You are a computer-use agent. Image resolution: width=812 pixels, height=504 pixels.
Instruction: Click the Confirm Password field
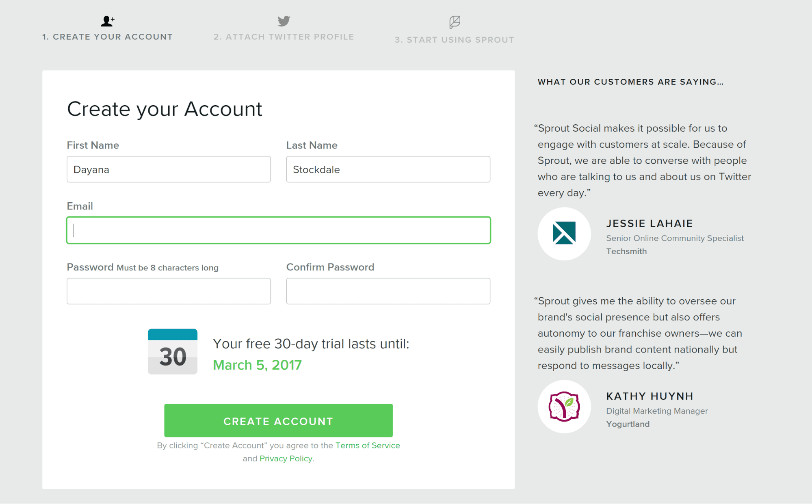point(388,291)
